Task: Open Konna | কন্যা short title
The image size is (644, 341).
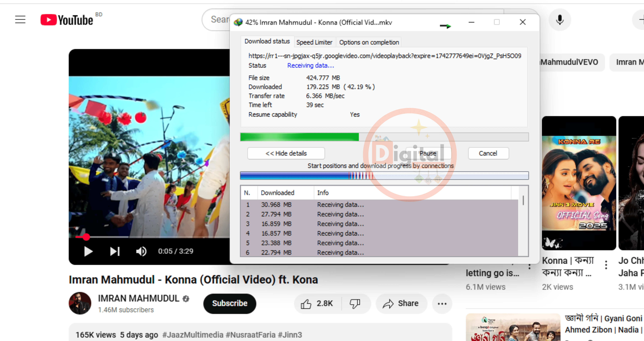Action: [x=568, y=267]
